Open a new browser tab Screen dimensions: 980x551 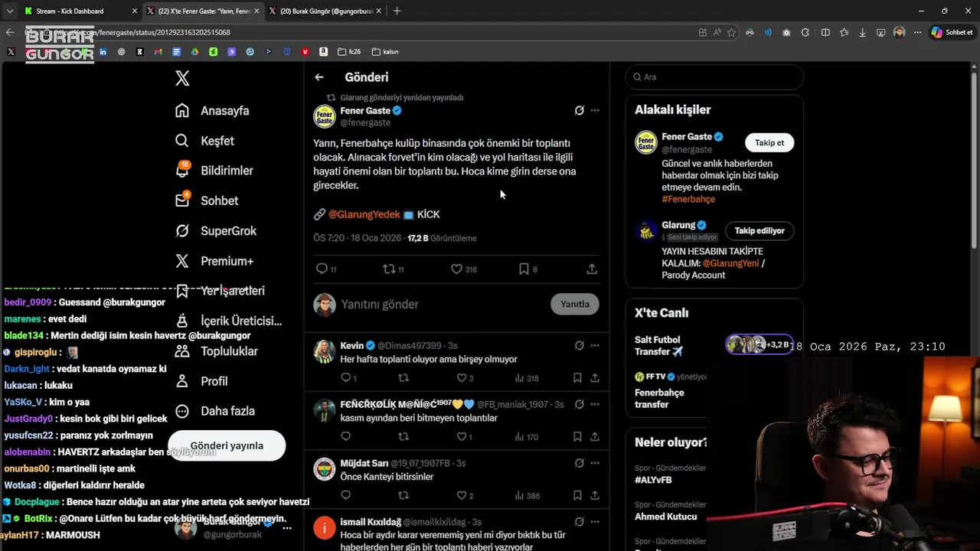[x=397, y=11]
